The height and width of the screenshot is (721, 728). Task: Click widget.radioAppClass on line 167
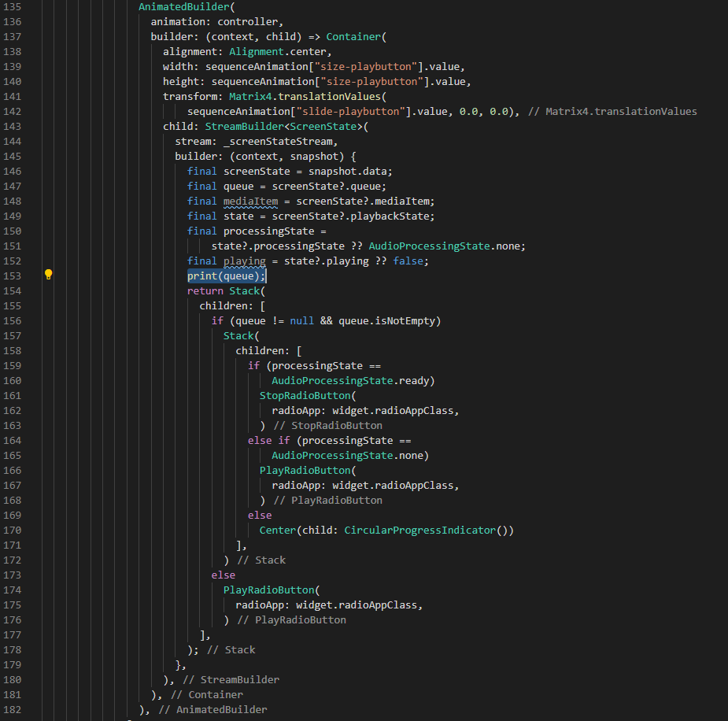(x=393, y=485)
